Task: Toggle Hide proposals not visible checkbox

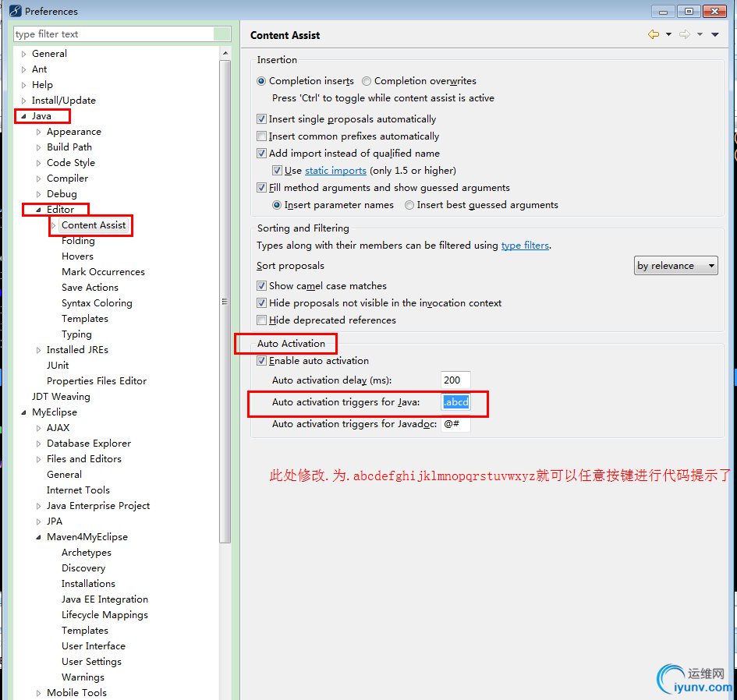Action: (262, 303)
